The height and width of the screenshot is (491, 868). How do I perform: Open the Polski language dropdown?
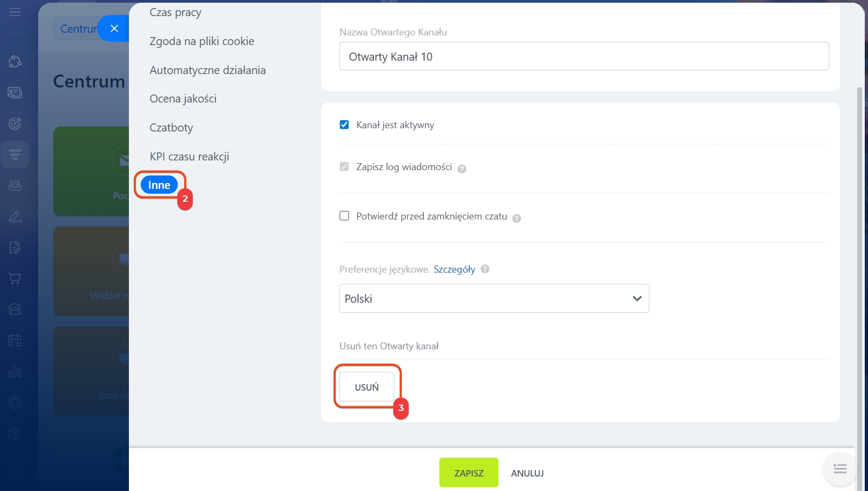[x=494, y=298]
